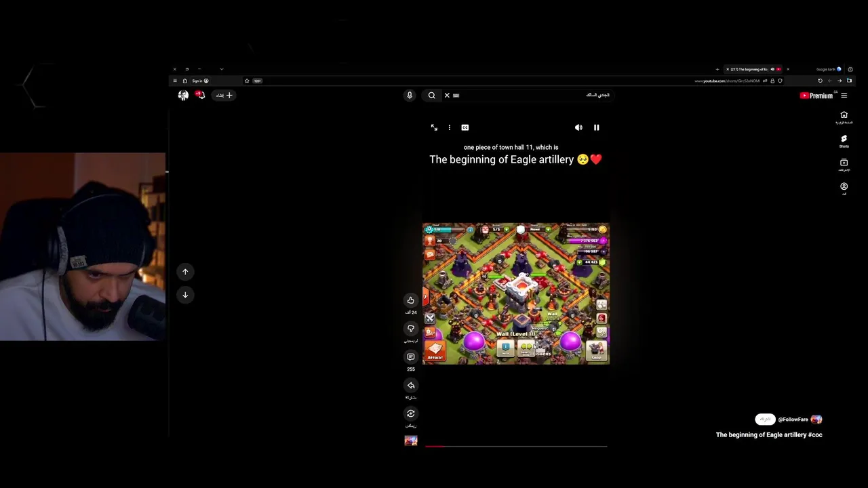Expand the tab list chevron
Screen dimensions: 868x488
pos(222,69)
